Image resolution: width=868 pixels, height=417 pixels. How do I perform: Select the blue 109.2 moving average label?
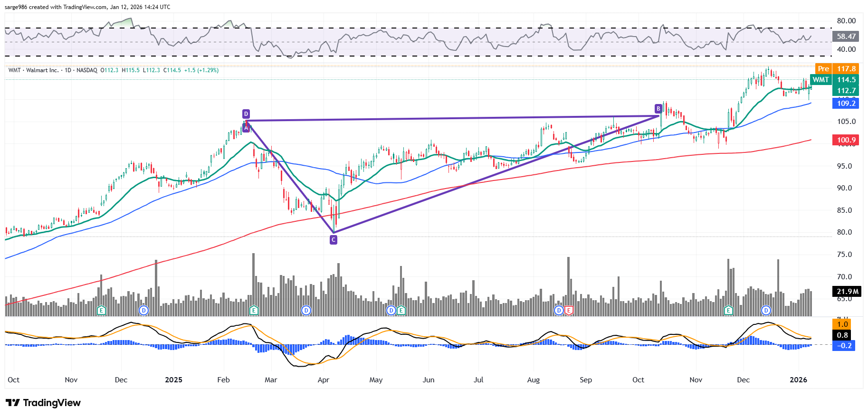(846, 104)
